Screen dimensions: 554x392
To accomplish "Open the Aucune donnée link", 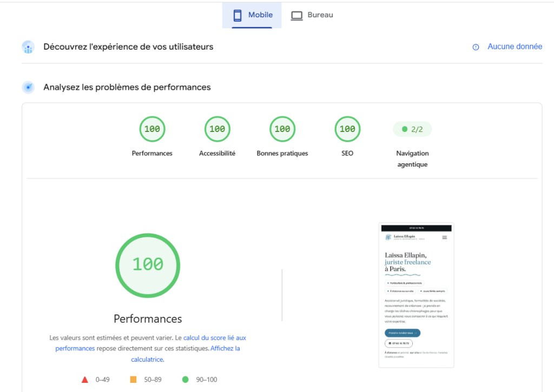I will [x=515, y=46].
